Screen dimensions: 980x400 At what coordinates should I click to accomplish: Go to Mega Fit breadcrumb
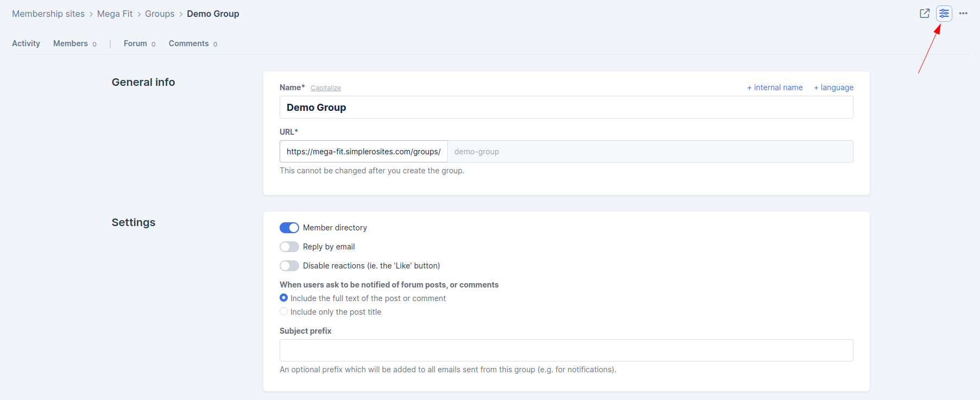115,14
